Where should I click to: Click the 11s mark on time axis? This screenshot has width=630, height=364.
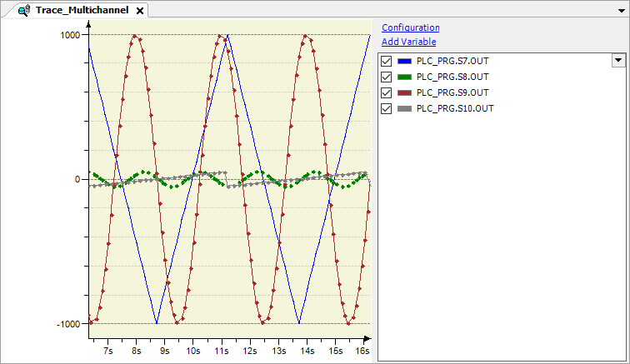tap(221, 352)
